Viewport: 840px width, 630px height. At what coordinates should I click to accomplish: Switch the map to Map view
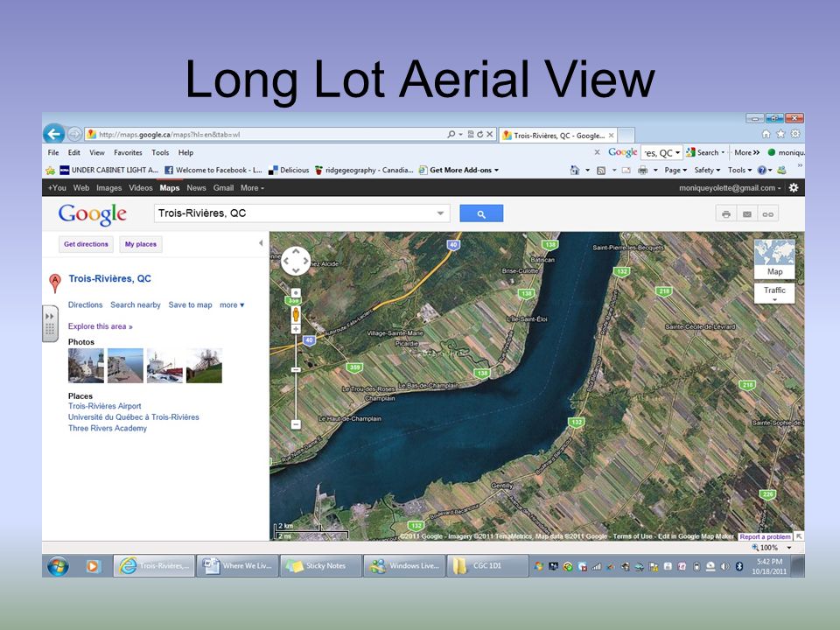(x=774, y=259)
